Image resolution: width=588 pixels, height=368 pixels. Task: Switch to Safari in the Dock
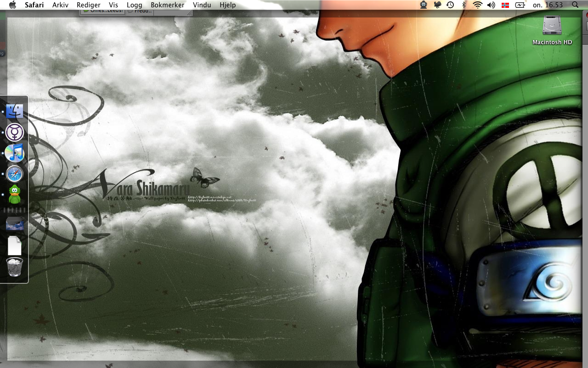(x=15, y=174)
